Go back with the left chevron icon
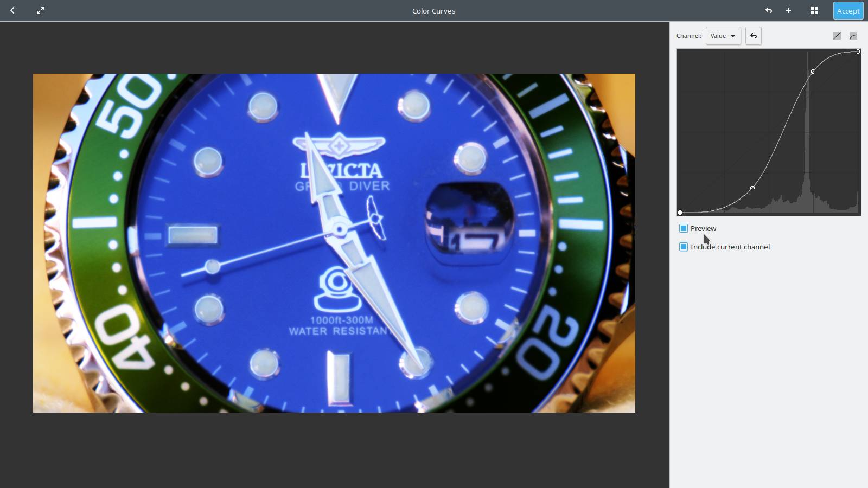 pos(12,10)
